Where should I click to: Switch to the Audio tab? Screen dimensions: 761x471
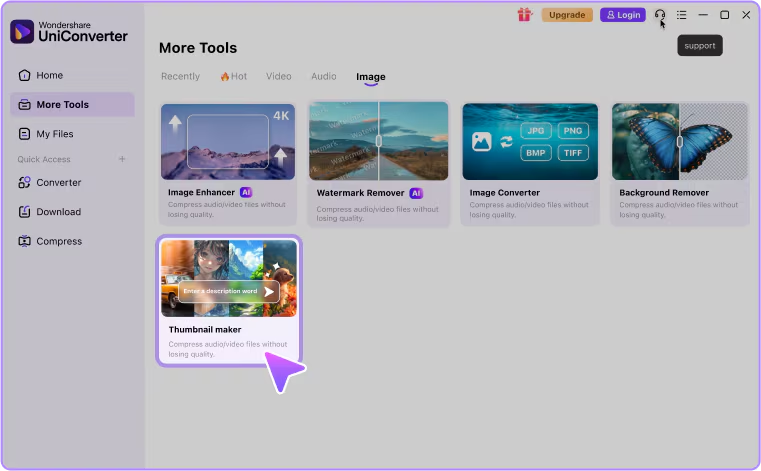point(324,76)
